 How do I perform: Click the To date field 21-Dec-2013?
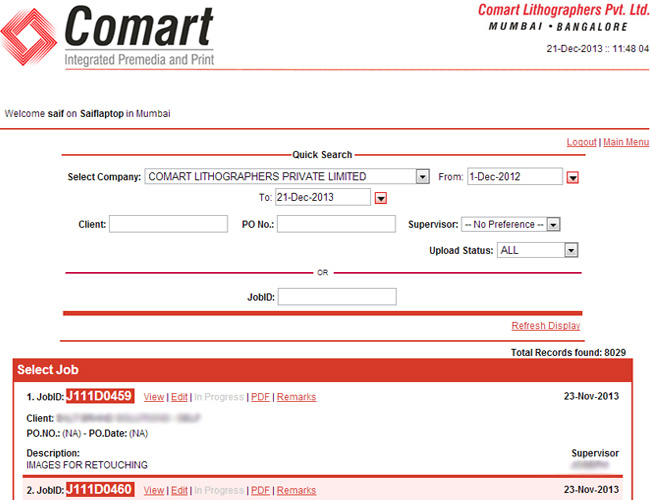pyautogui.click(x=323, y=197)
